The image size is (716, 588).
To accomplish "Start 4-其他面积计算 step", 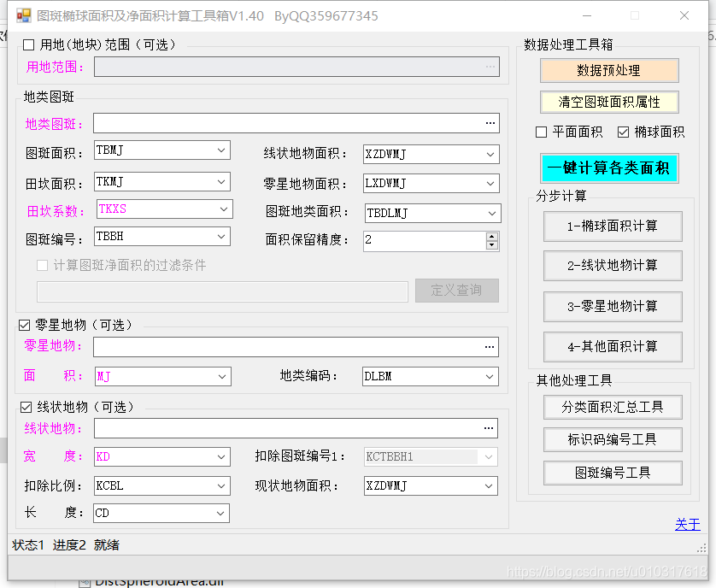I will [613, 347].
